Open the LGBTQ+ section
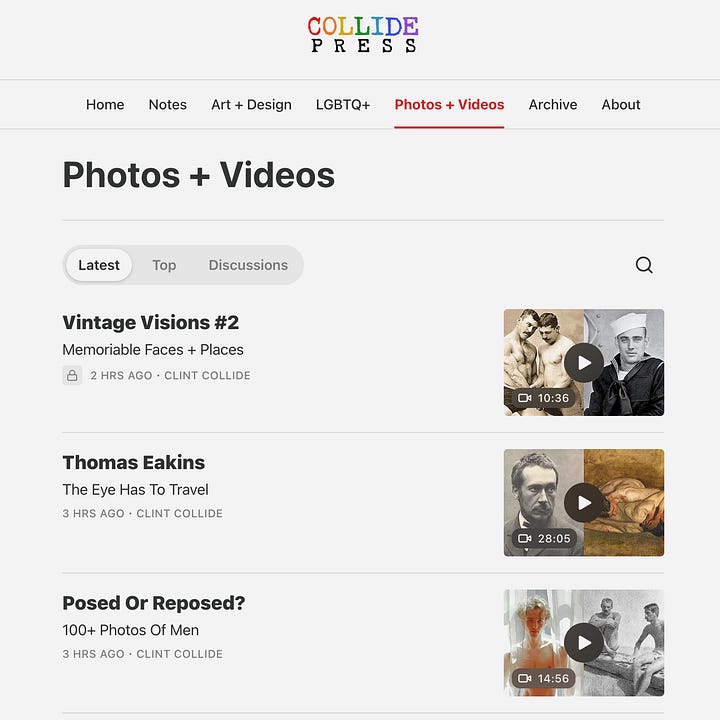Image resolution: width=720 pixels, height=720 pixels. pyautogui.click(x=343, y=105)
